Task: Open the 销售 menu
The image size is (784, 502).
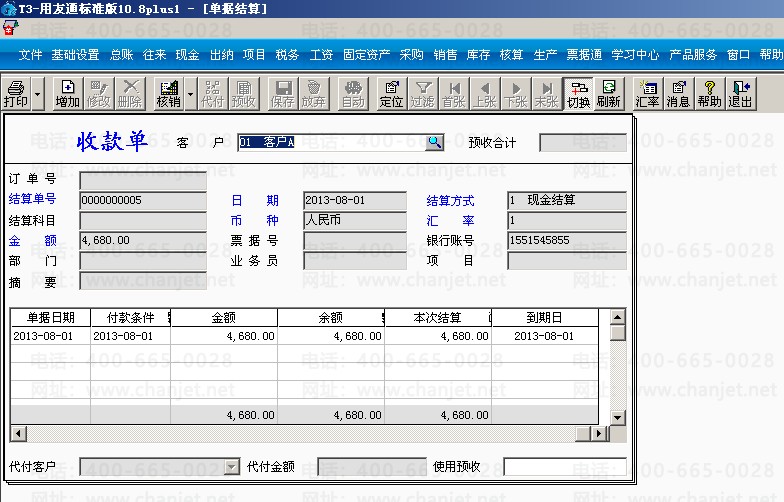Action: 445,54
